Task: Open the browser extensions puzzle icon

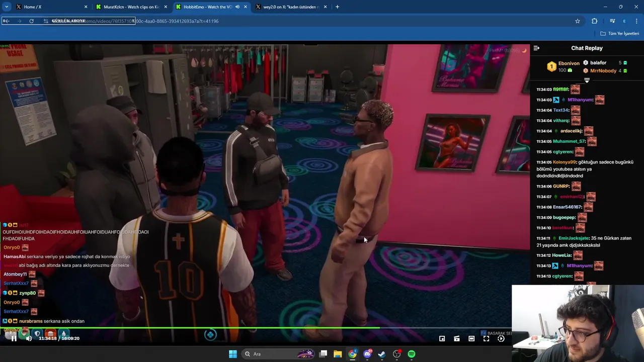Action: click(594, 21)
